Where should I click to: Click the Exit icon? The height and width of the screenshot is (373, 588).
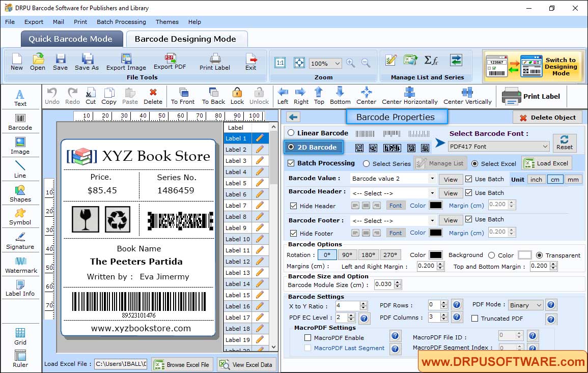pos(250,62)
